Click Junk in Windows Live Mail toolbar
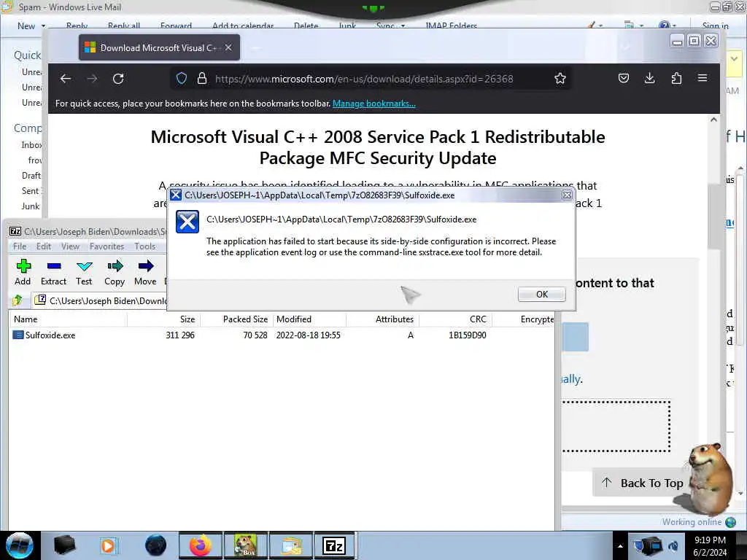Screen dimensions: 747x560 pyautogui.click(x=347, y=26)
